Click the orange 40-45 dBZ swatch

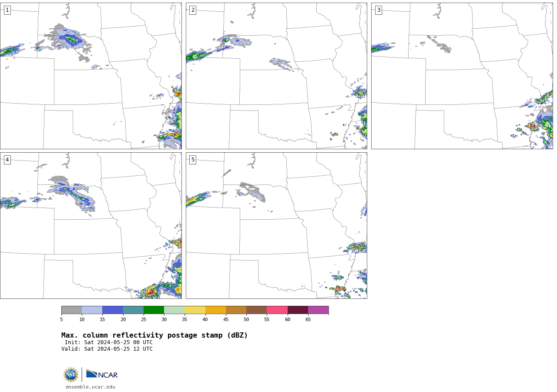click(x=215, y=310)
